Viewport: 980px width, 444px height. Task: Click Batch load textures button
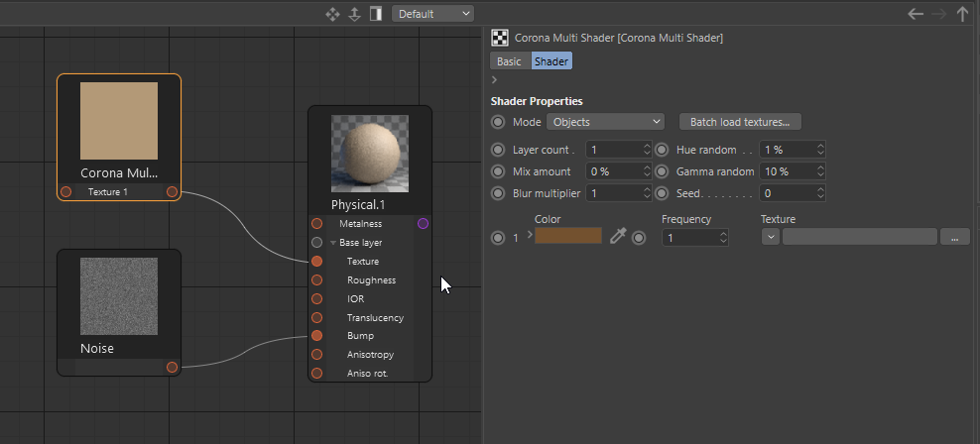point(740,122)
